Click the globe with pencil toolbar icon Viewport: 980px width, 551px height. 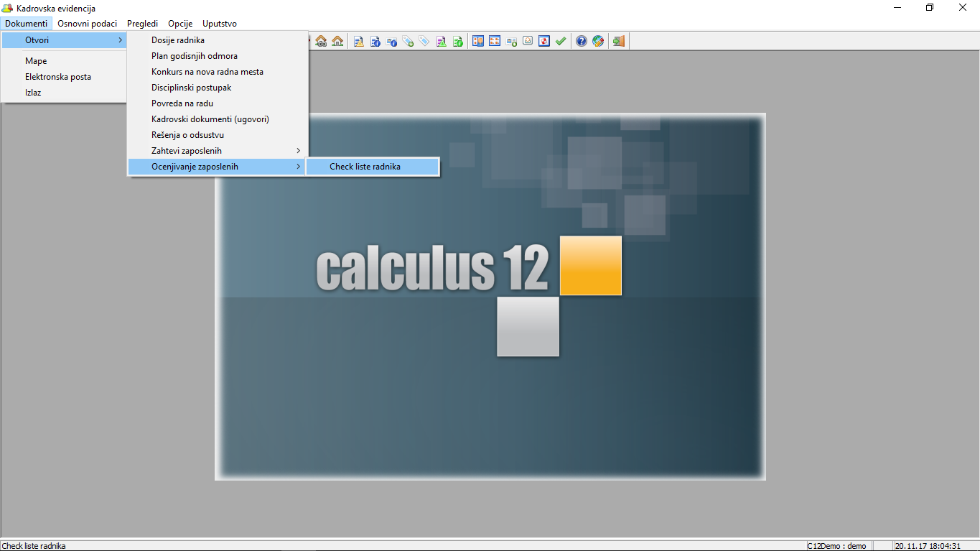(598, 41)
